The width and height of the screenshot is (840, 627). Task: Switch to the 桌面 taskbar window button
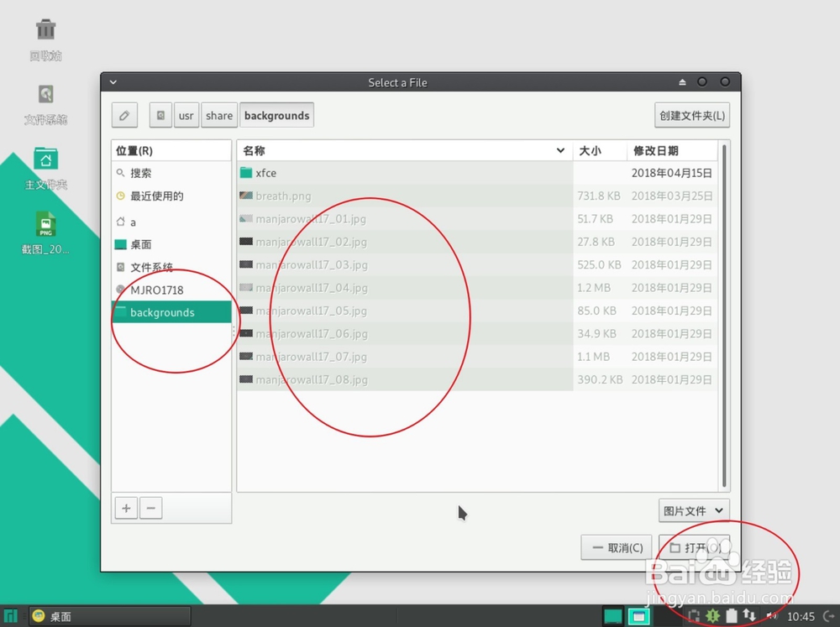[x=59, y=615]
